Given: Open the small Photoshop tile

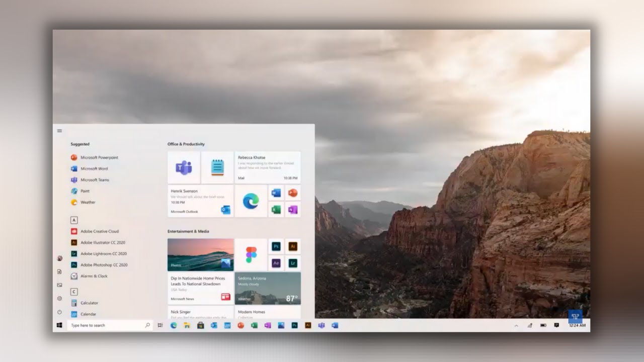Looking at the screenshot, I should [276, 246].
